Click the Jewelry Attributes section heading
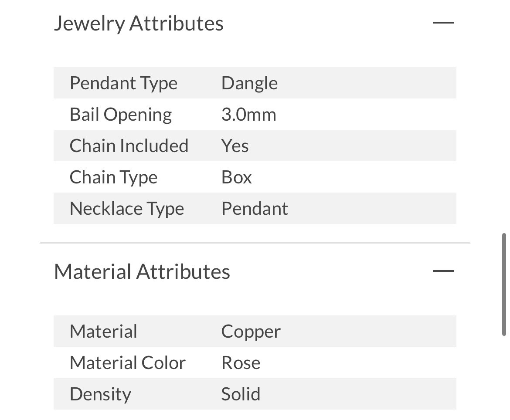This screenshot has height=420, width=510. click(139, 23)
